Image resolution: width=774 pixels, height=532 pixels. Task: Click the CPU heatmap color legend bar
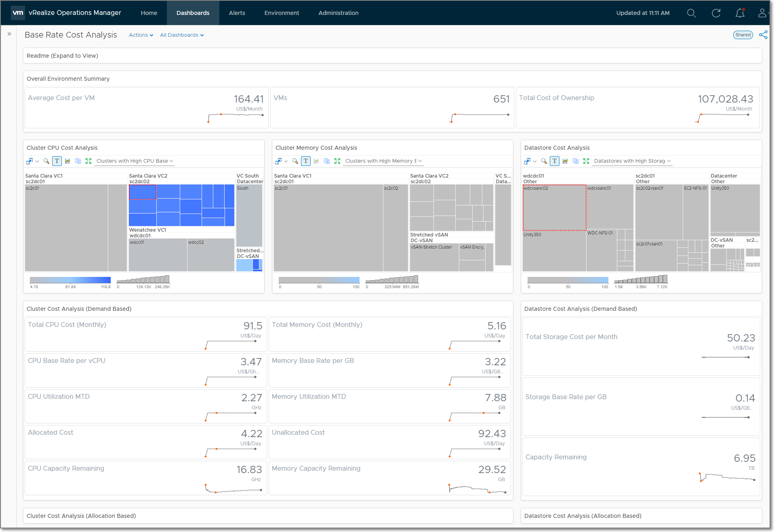tap(70, 280)
